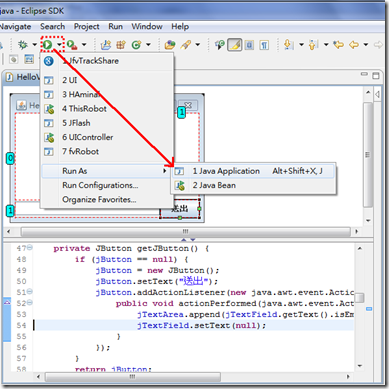This screenshot has height=389, width=389.
Task: Click the Java Bean icon beside 6 UIController
Action: [x=49, y=137]
